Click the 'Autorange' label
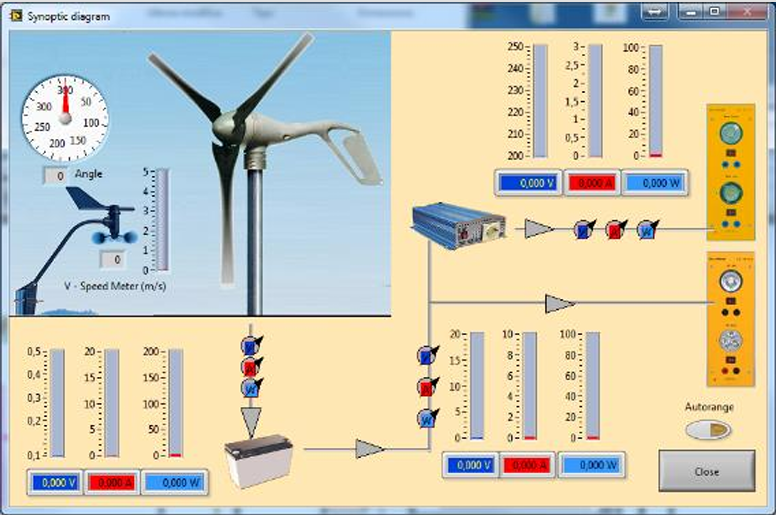 pyautogui.click(x=709, y=407)
